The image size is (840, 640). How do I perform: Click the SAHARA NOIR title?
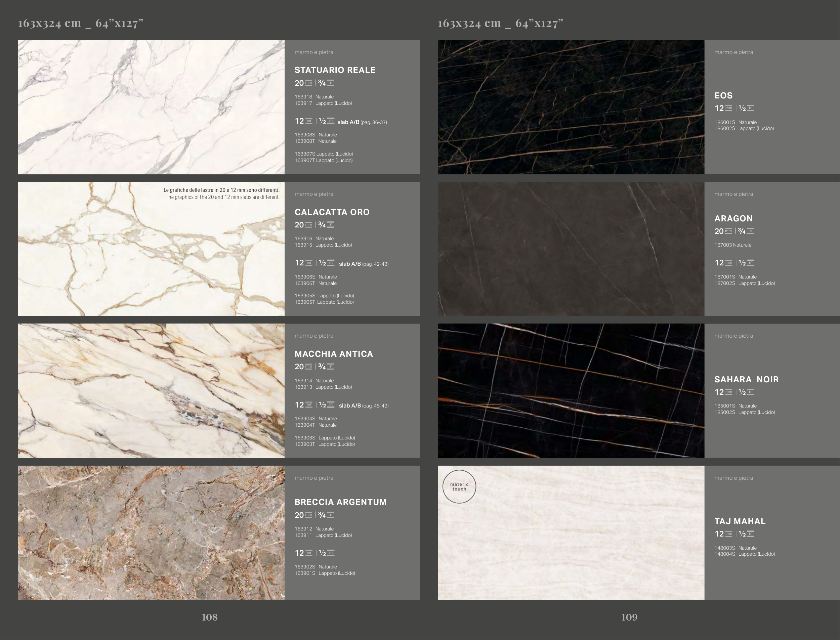point(746,379)
